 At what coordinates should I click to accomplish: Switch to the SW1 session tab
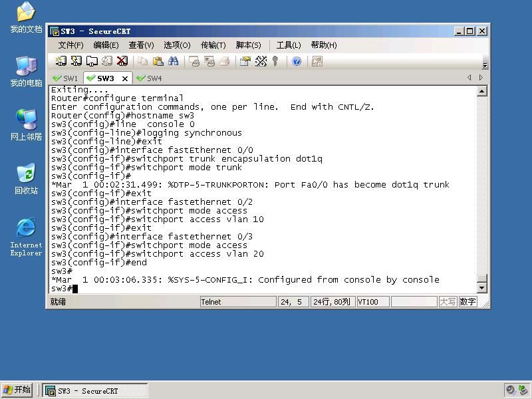[x=65, y=78]
